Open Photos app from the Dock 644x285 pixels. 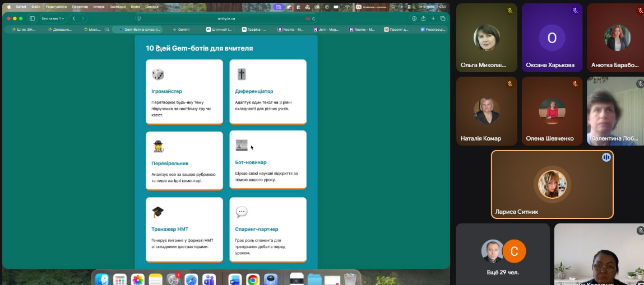(137, 279)
